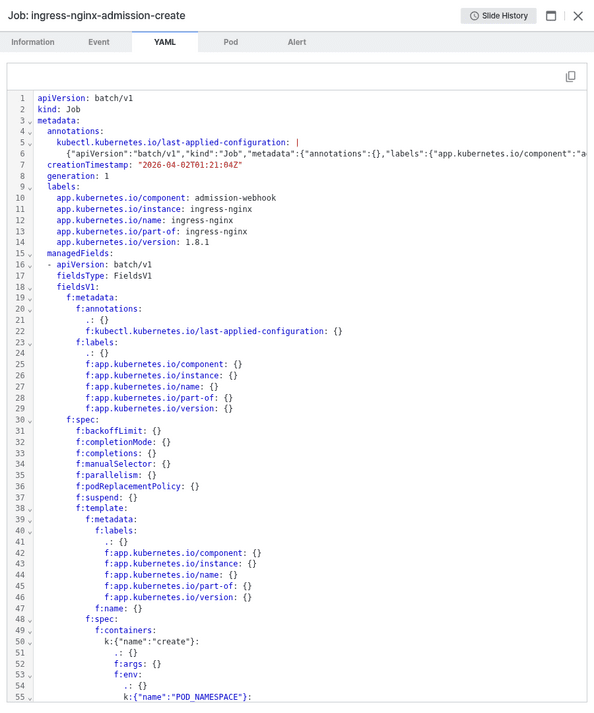This screenshot has width=594, height=713.
Task: Click 'fieldsType: FieldsV1' text
Action: (x=104, y=276)
